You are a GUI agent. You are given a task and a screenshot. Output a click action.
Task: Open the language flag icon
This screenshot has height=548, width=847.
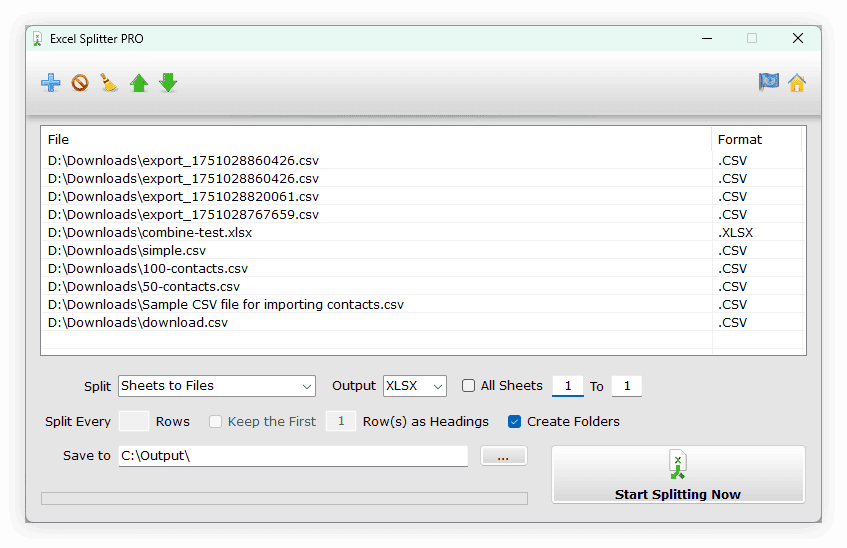click(x=769, y=82)
